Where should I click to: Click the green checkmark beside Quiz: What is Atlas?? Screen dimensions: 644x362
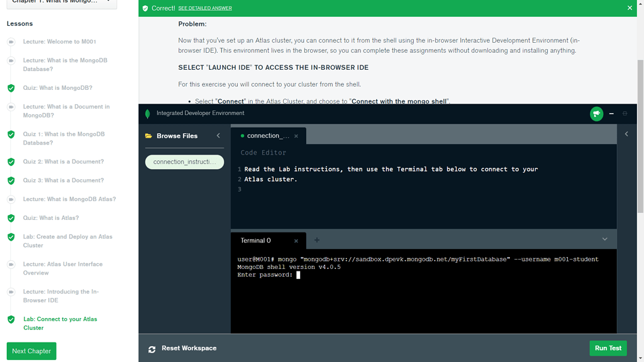[11, 218]
